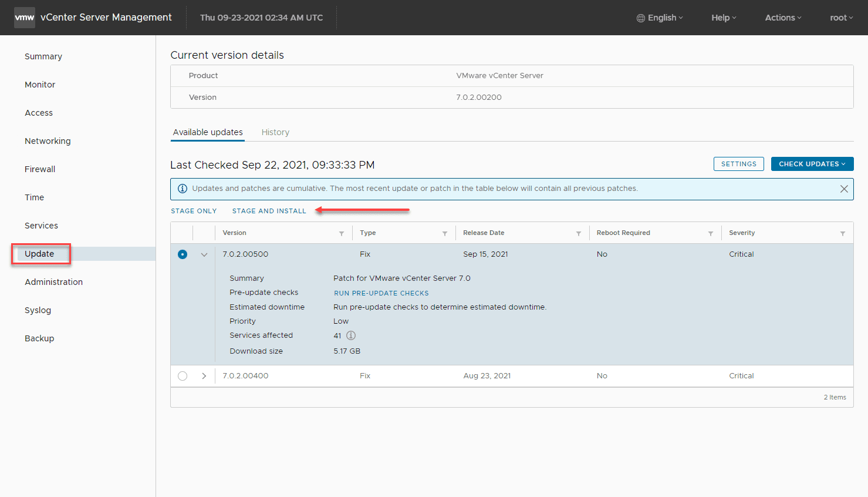This screenshot has height=497, width=868.
Task: Click the Type column header
Action: (368, 233)
